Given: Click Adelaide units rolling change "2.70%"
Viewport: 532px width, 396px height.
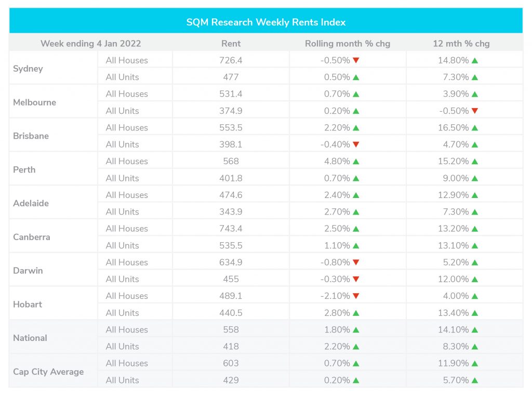Looking at the screenshot, I should 337,212.
